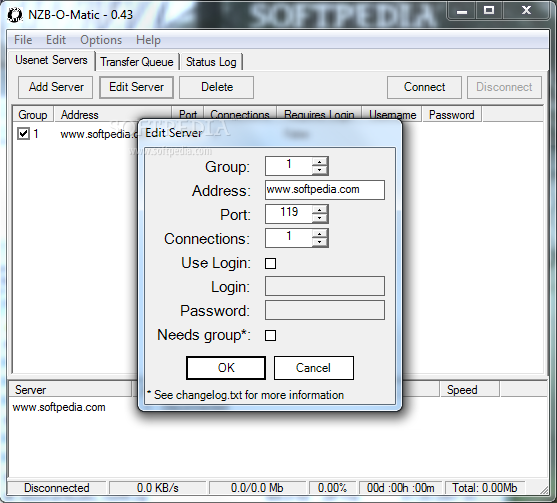The width and height of the screenshot is (557, 503).
Task: Close the NZB-O-Matic window
Action: 526,11
